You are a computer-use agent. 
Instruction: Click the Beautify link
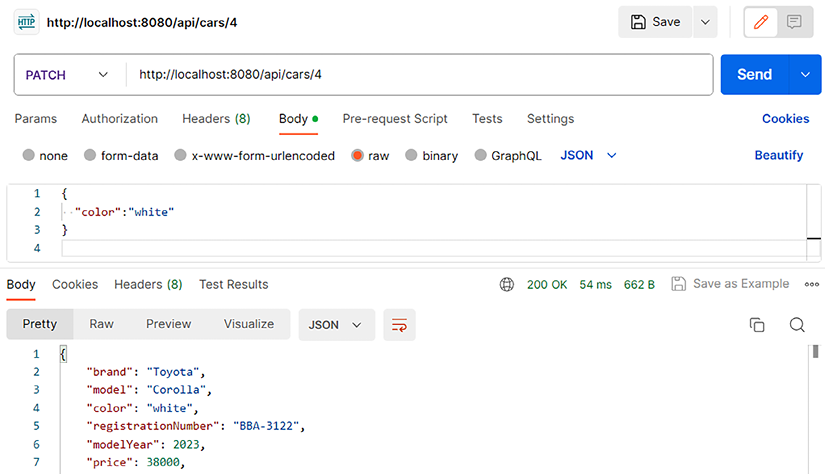(778, 155)
